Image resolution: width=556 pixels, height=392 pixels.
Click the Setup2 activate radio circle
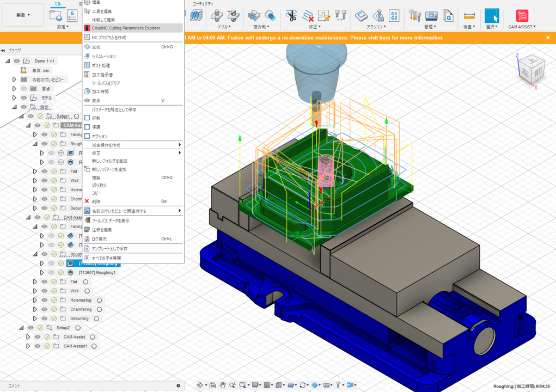click(78, 328)
